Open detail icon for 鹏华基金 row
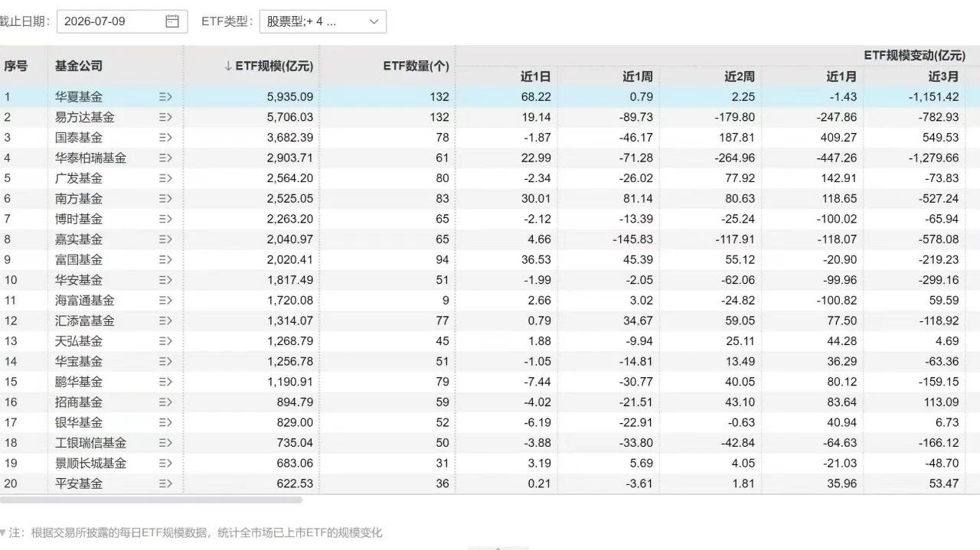Image resolution: width=980 pixels, height=550 pixels. coord(165,382)
